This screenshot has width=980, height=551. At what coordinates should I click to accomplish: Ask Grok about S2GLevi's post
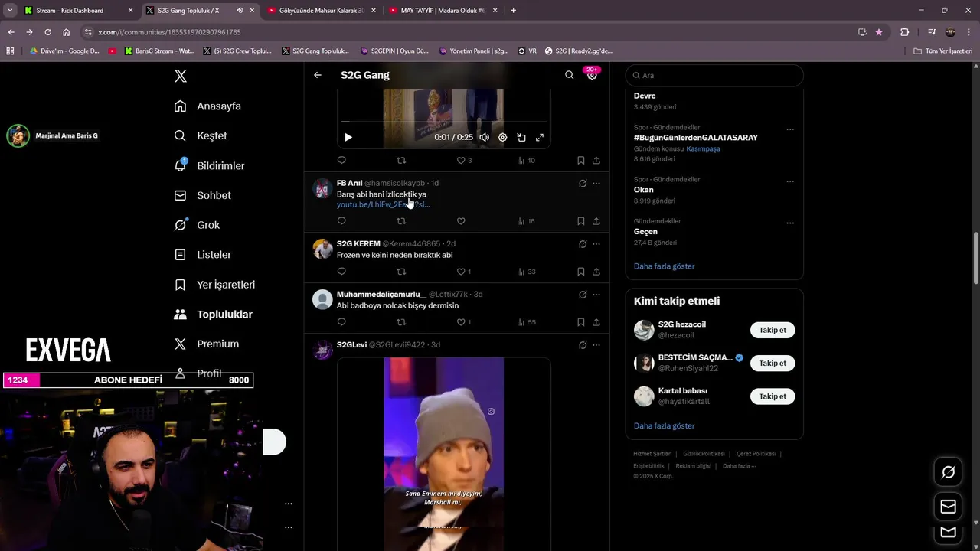tap(583, 345)
